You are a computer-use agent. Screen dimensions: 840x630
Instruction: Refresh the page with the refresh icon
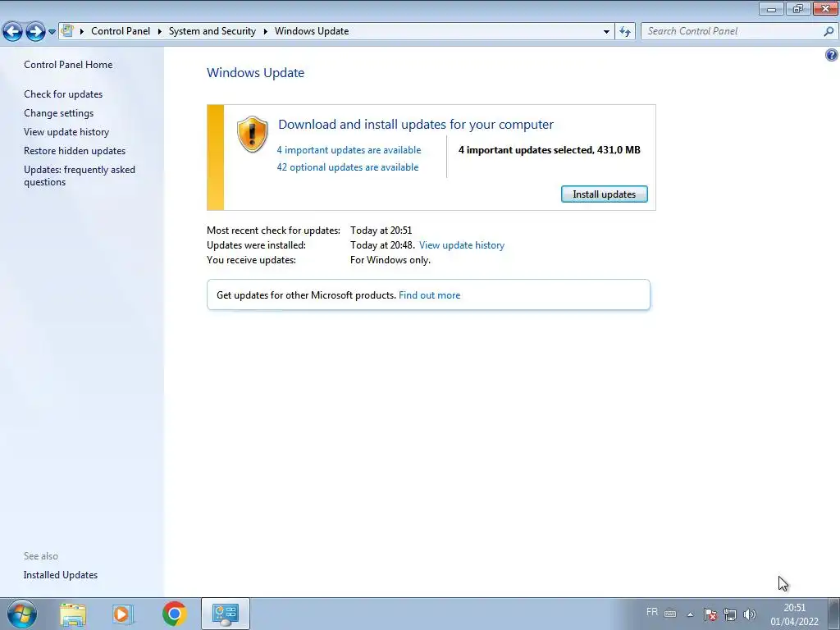[625, 31]
